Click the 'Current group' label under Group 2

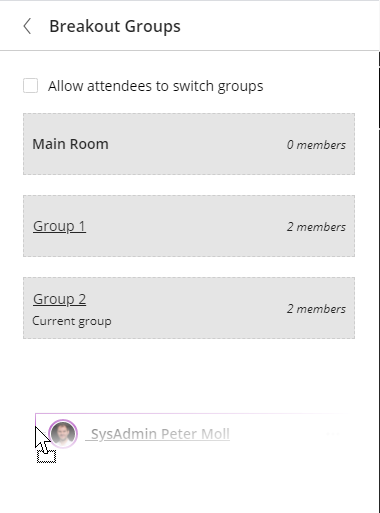[72, 321]
